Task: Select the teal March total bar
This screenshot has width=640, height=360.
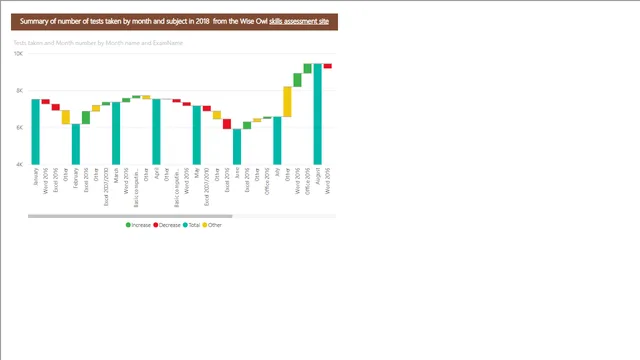Action: point(116,133)
